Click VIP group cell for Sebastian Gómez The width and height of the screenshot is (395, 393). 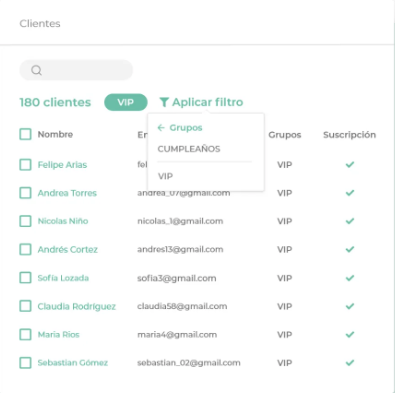(x=284, y=363)
